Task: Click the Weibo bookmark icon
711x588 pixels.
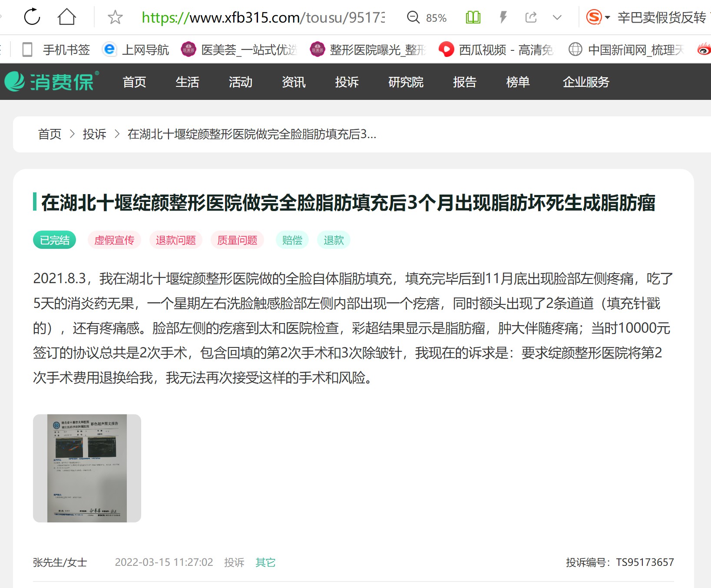Action: [x=704, y=50]
